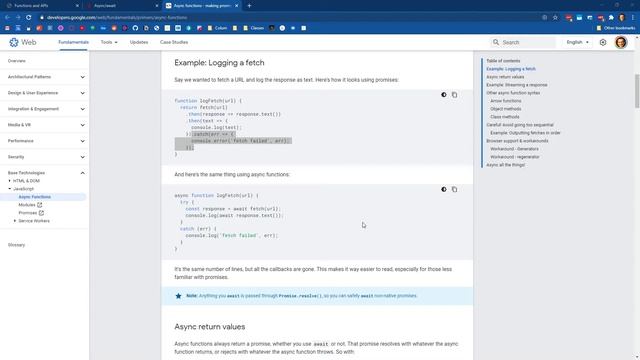Jump to Workaround - Generators
640x360 pixels.
point(514,149)
